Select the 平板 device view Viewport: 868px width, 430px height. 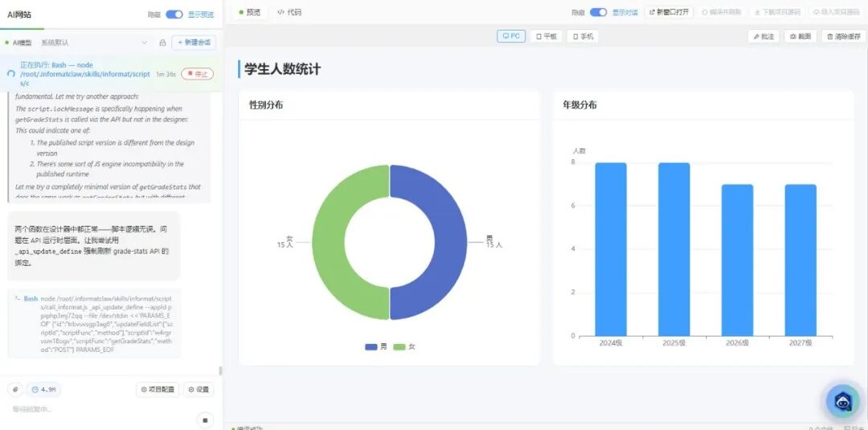[x=547, y=36]
